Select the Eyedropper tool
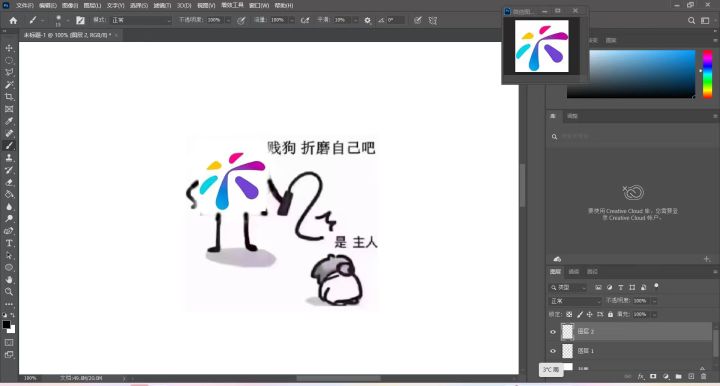The width and height of the screenshot is (720, 386). pos(9,121)
